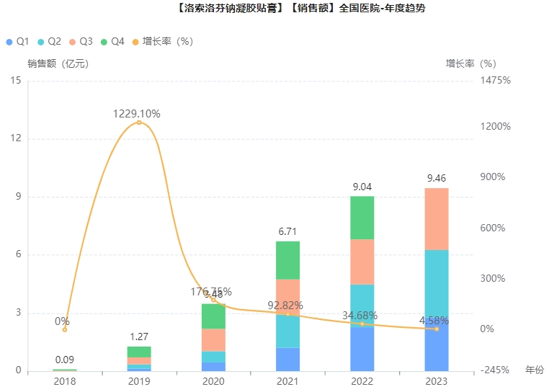549x392 pixels.
Task: Select the orange Q3 segment of 2021 bar
Action: click(x=287, y=297)
